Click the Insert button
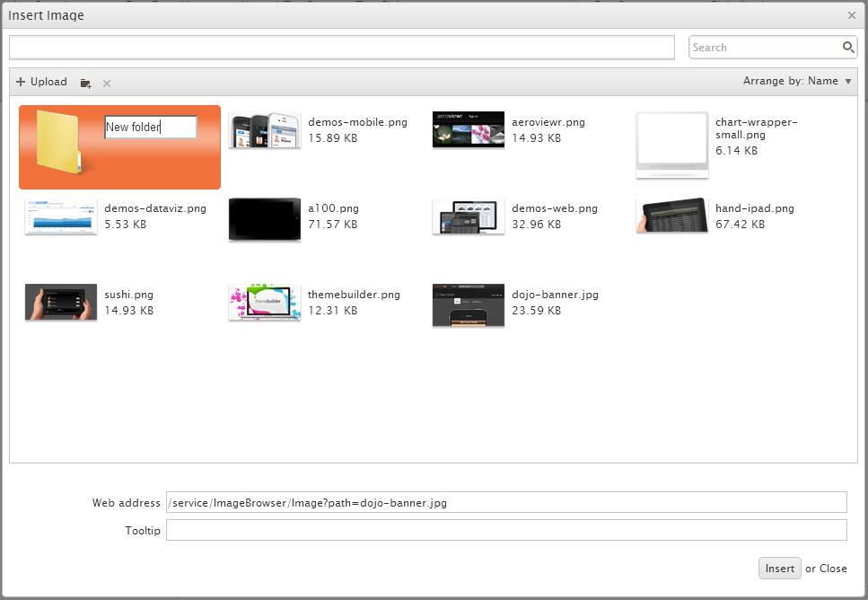 tap(779, 568)
